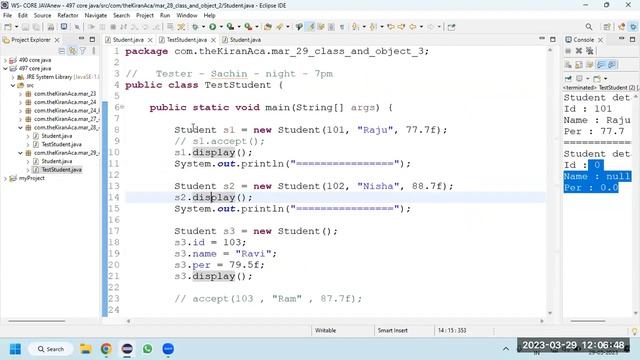Toggle Skip All Breakpoints icon
640x360 pixels.
[77, 27]
